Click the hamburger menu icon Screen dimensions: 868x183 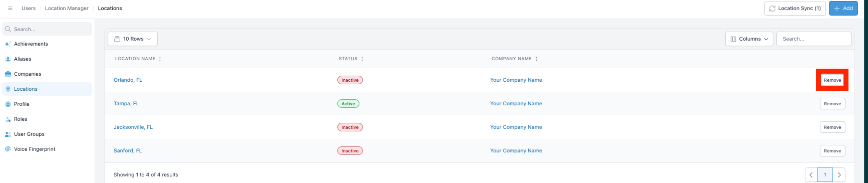coord(10,9)
